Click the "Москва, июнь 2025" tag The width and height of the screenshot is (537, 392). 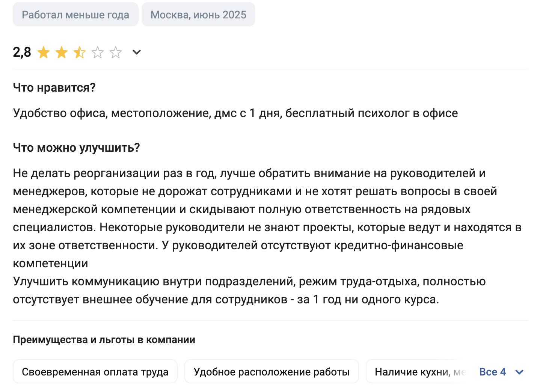click(x=198, y=15)
